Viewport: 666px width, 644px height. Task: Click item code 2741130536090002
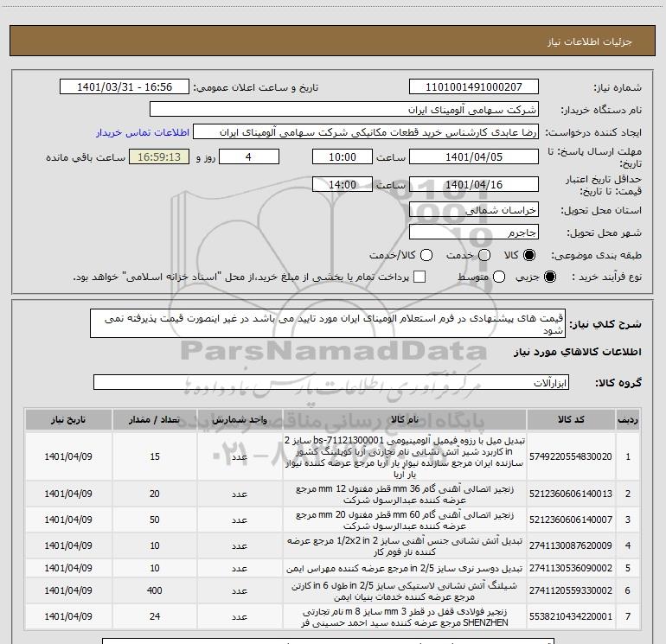coord(571,568)
